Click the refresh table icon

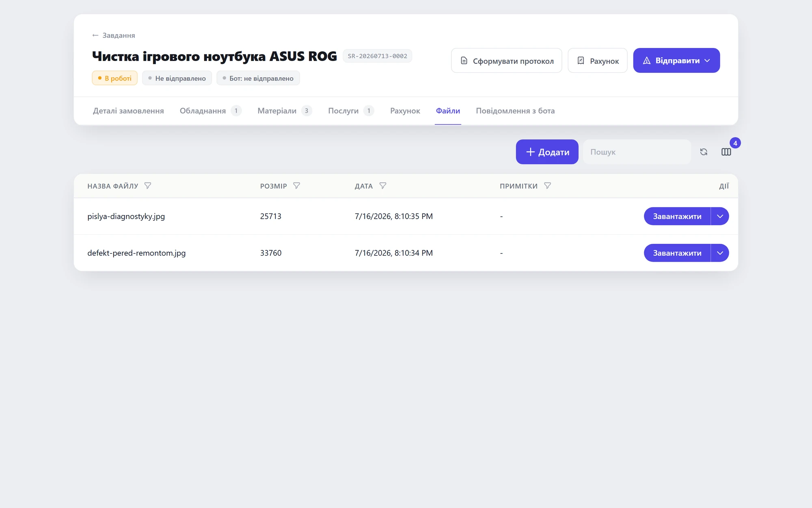tap(704, 152)
